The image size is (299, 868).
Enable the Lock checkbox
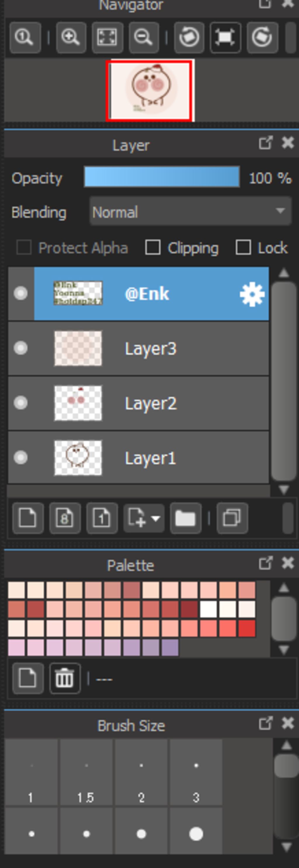pyautogui.click(x=243, y=248)
